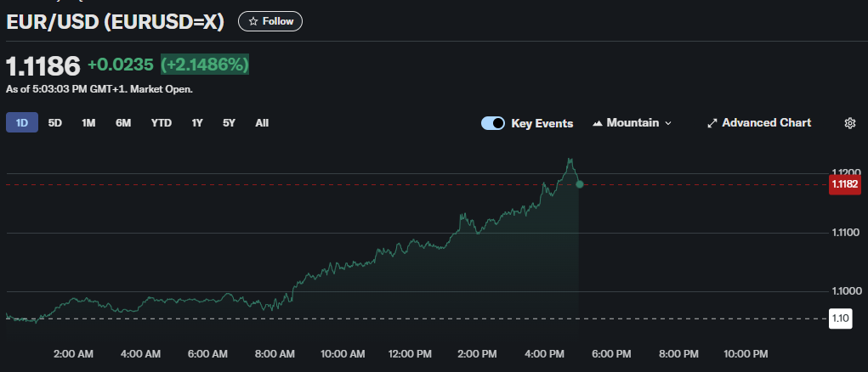This screenshot has height=372, width=868.
Task: Click the 1.1000 y-axis label
Action: coord(846,291)
